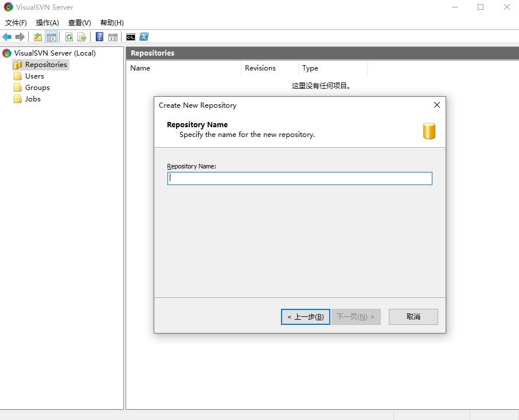This screenshot has height=420, width=519.
Task: Launch the command prompt toolbar icon
Action: pos(131,37)
